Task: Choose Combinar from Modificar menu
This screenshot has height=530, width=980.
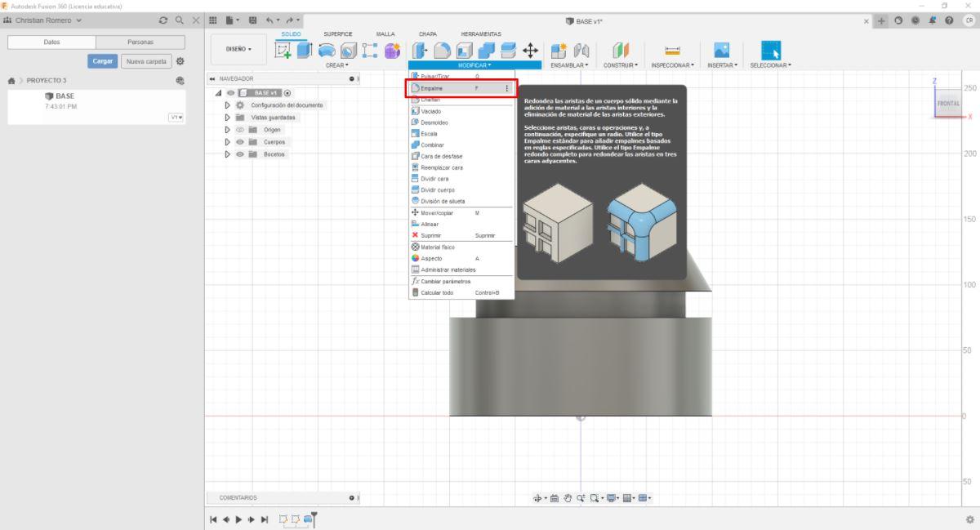Action: (x=461, y=145)
